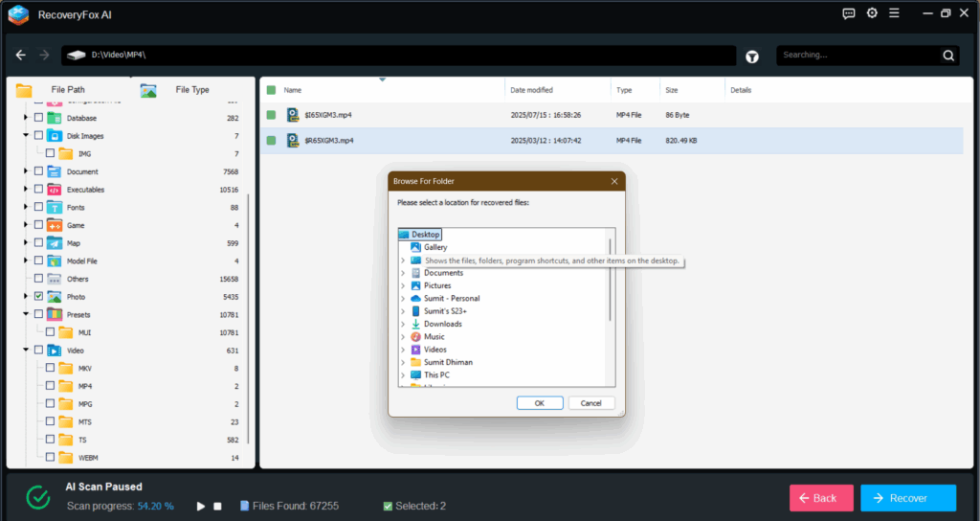The width and height of the screenshot is (980, 521).
Task: Switch to the File Path tab
Action: (67, 90)
